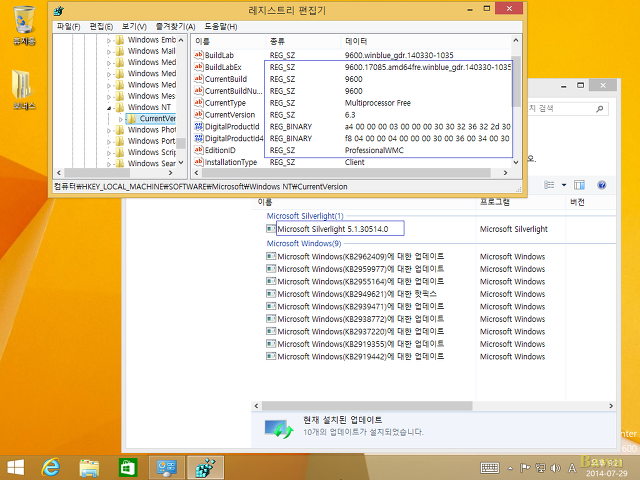Select the CurrentVersion key folder
Image resolution: width=640 pixels, height=480 pixels.
coord(152,119)
